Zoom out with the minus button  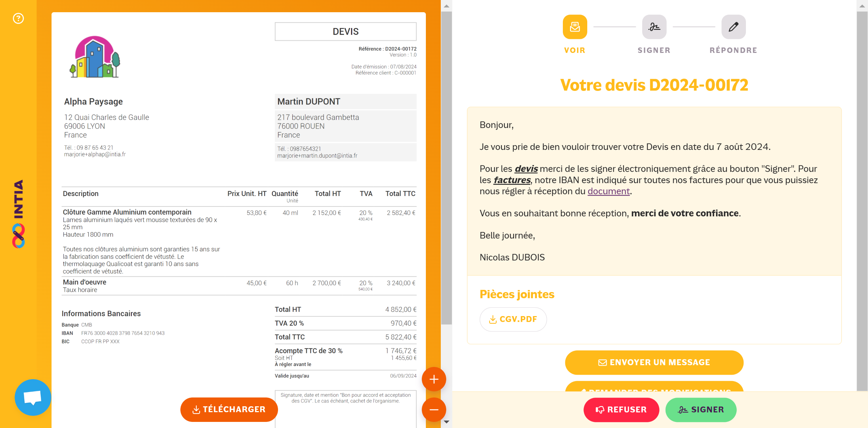tap(434, 410)
